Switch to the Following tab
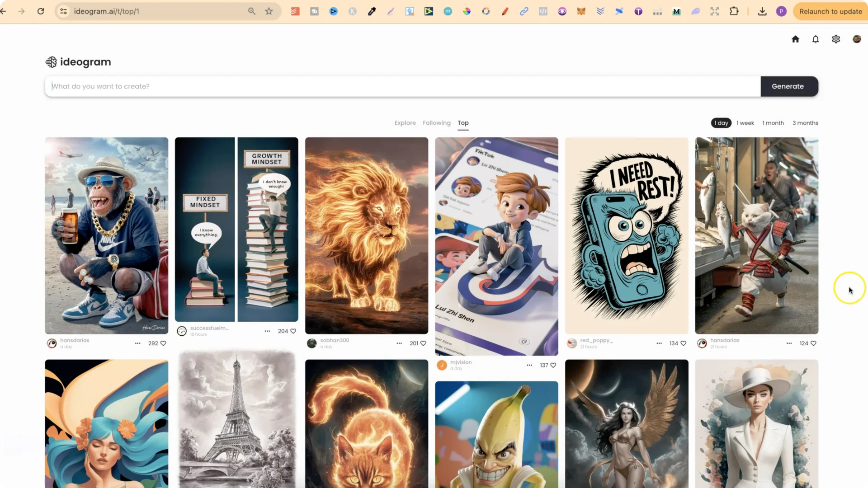868x488 pixels. pos(436,122)
